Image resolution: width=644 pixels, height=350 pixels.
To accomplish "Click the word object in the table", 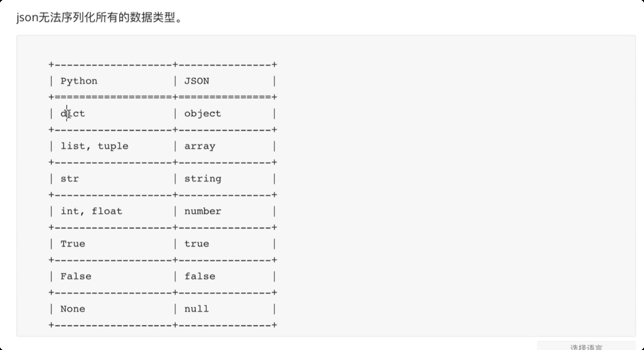I will pyautogui.click(x=203, y=113).
